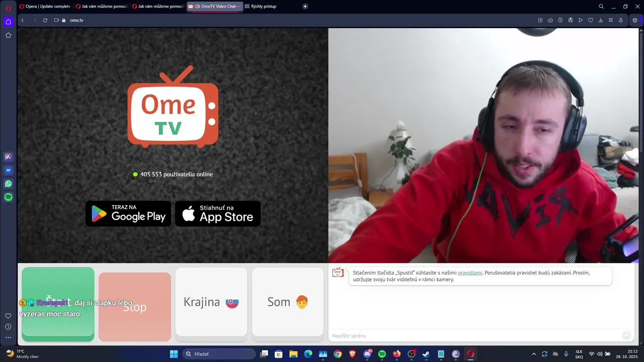Open Discord from the taskbar
This screenshot has width=644, height=362.
click(x=367, y=354)
